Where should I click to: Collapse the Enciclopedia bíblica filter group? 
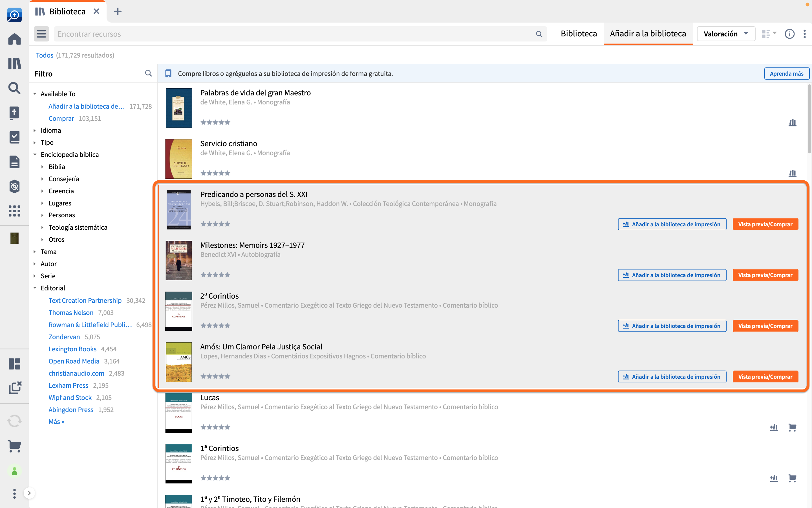click(35, 155)
